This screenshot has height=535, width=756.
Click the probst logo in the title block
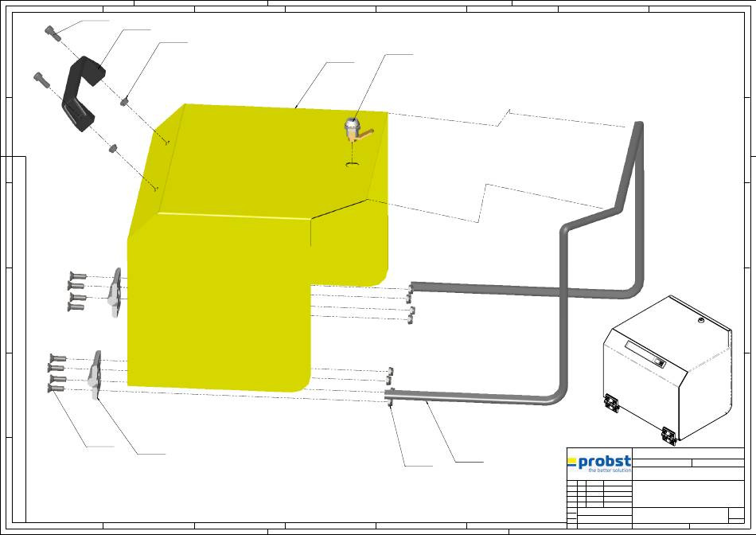tap(599, 463)
